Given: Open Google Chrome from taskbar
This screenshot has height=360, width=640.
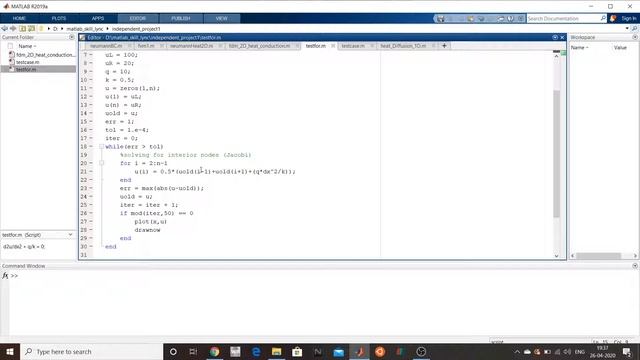Looking at the screenshot, I should coord(214,351).
